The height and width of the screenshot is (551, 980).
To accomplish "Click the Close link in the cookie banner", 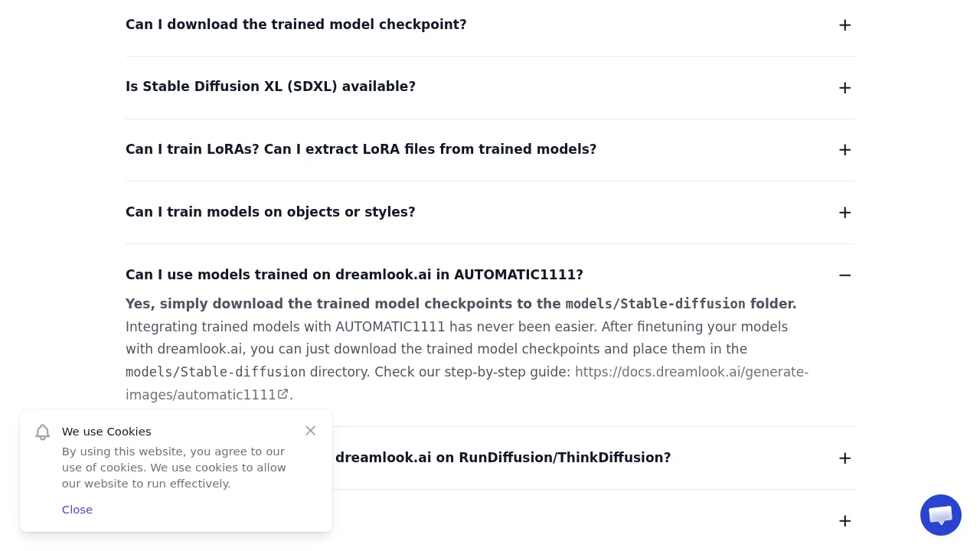I will coord(77,509).
